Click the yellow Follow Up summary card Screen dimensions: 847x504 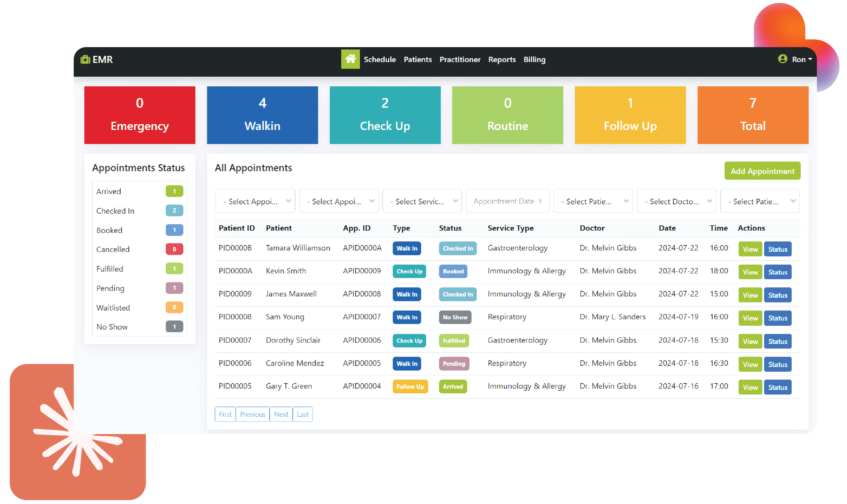[x=630, y=115]
